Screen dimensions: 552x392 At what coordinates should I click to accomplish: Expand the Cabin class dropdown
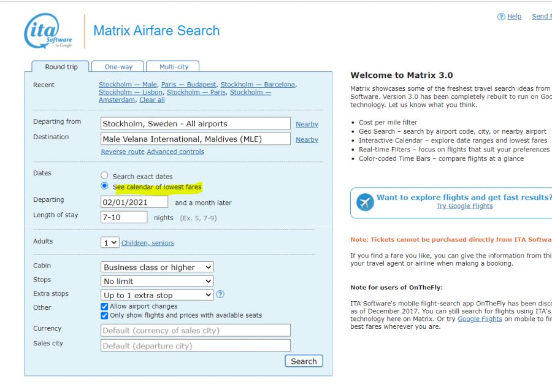click(157, 267)
